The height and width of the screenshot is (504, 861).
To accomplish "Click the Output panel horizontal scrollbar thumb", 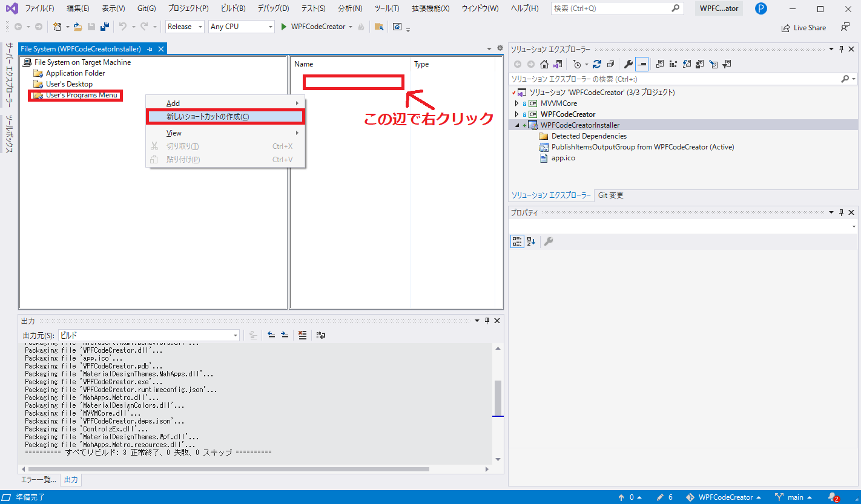I will [x=228, y=469].
